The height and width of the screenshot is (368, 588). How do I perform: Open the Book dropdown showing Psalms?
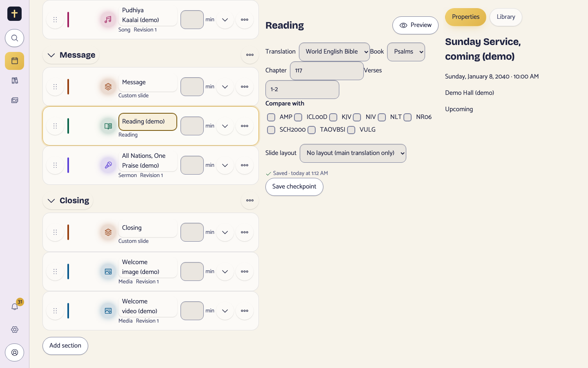click(x=406, y=52)
